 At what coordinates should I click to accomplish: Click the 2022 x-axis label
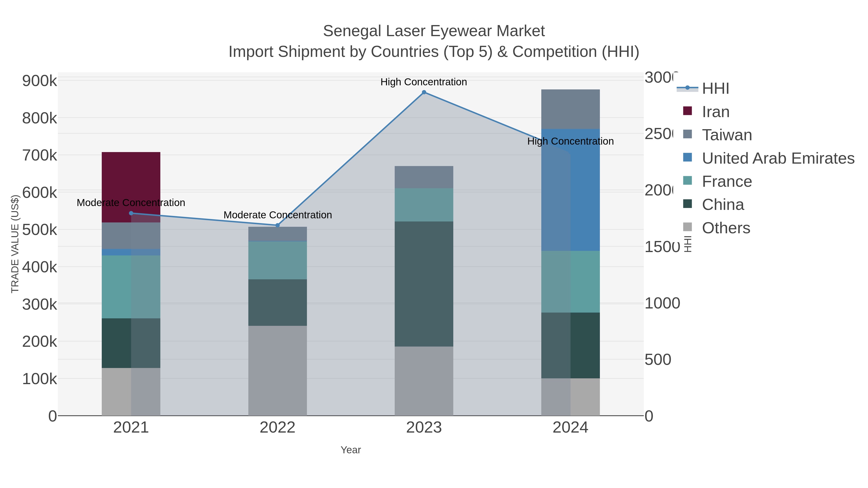[278, 427]
